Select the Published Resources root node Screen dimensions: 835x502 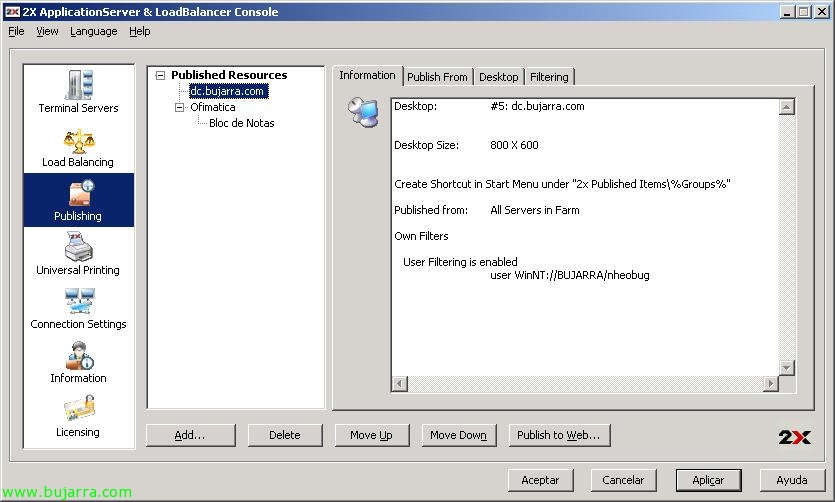tap(229, 75)
